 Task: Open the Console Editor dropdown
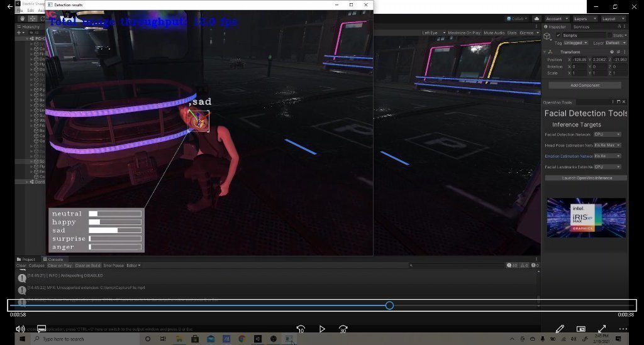pyautogui.click(x=133, y=265)
